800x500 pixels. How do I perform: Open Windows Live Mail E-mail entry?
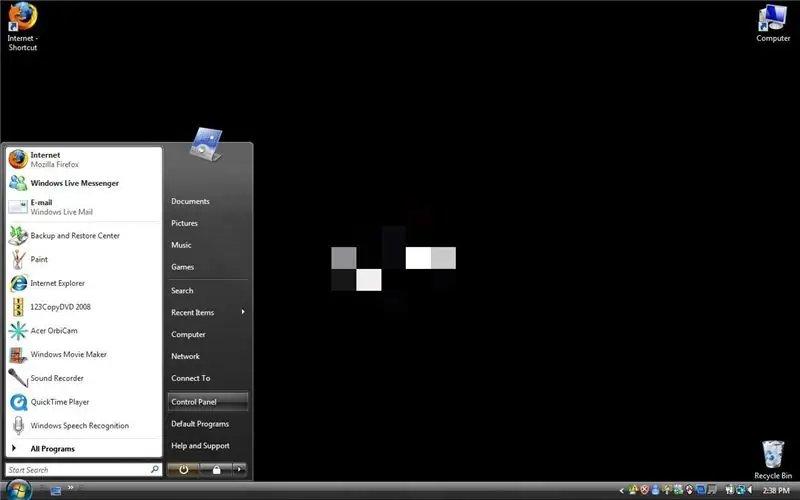pos(84,207)
